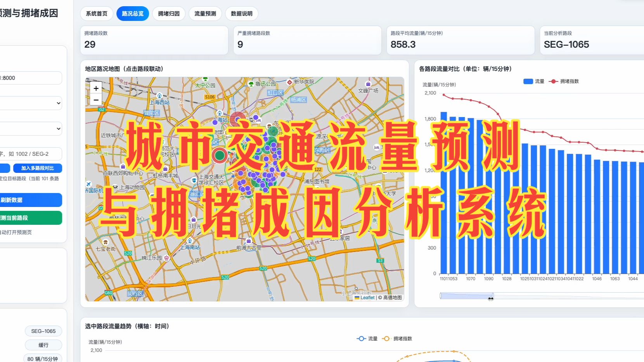Click the 当前分析路段 SEG-1065 value
The height and width of the screenshot is (362, 644).
coord(566,45)
